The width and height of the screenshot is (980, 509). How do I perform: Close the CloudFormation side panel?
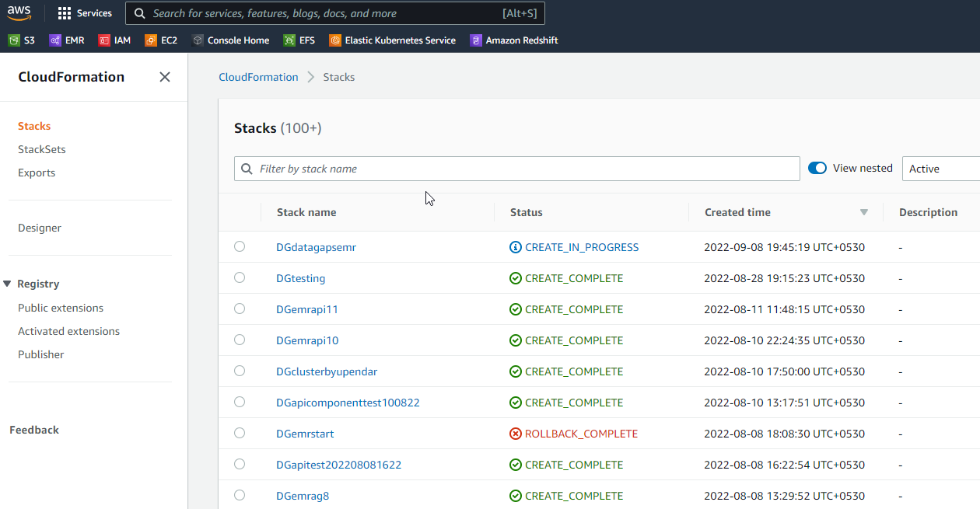click(165, 77)
